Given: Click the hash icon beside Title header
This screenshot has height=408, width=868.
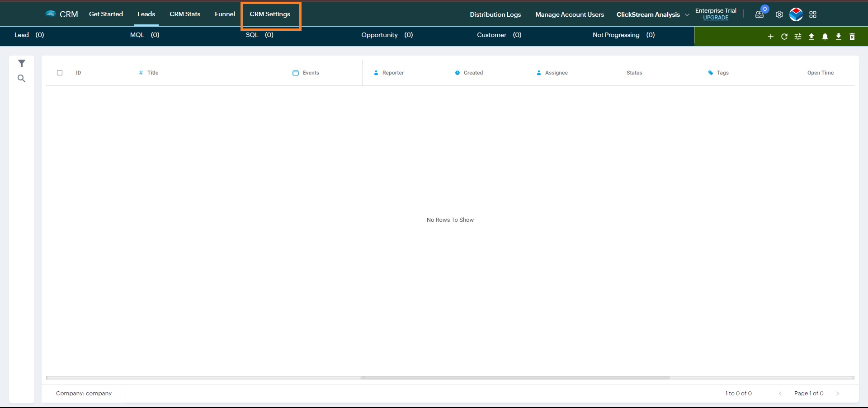Looking at the screenshot, I should [141, 73].
